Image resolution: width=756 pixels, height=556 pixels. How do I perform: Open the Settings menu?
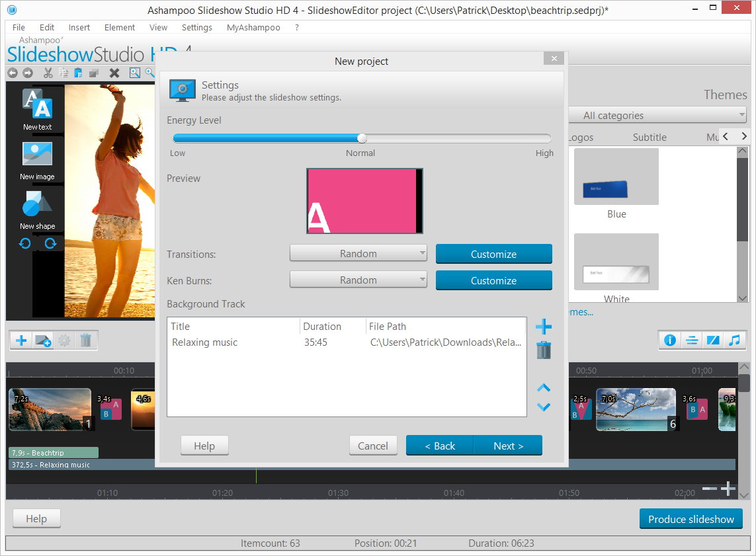tap(196, 27)
